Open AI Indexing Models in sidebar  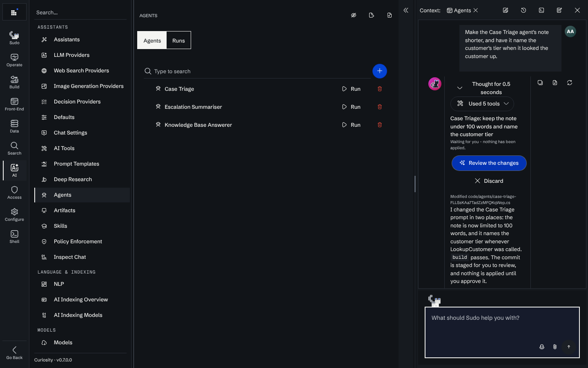tap(82, 315)
